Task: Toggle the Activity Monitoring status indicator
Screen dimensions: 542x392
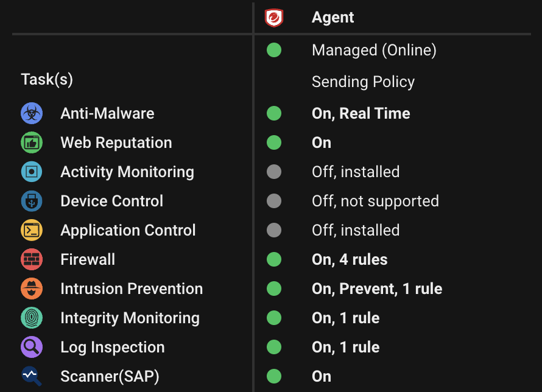Action: [x=274, y=172]
